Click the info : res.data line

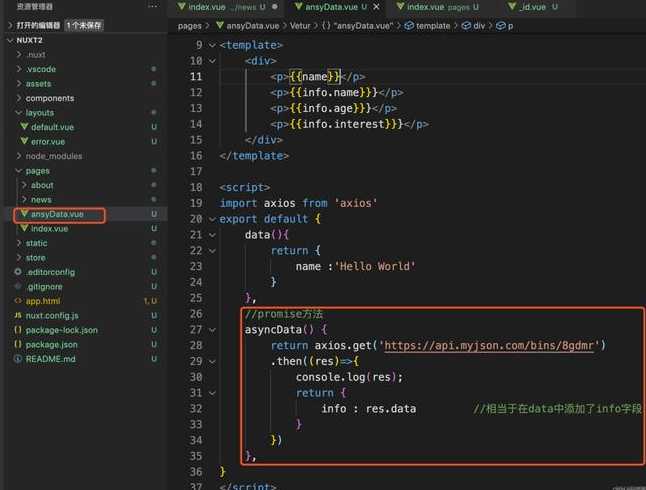[x=368, y=409]
